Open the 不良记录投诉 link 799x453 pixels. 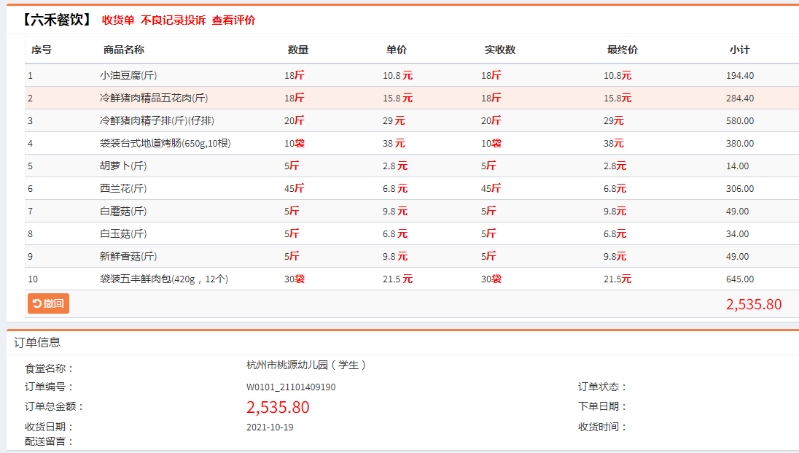173,20
